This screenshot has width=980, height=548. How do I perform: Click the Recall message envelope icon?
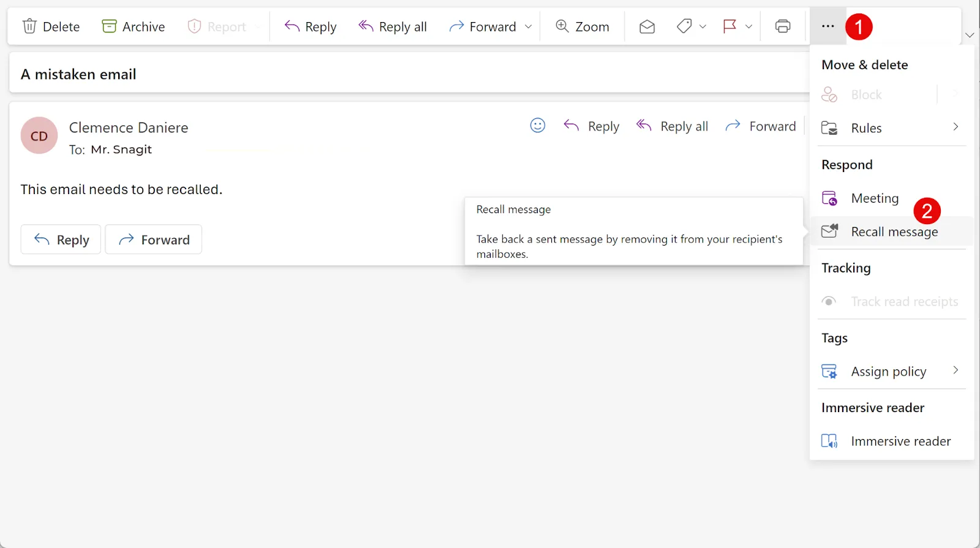pyautogui.click(x=829, y=231)
